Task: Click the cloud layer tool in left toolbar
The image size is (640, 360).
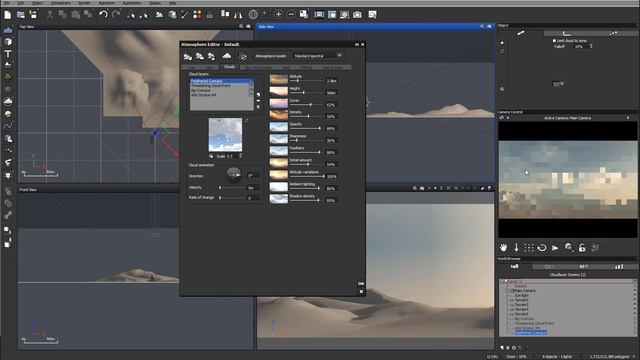Action: coord(8,101)
